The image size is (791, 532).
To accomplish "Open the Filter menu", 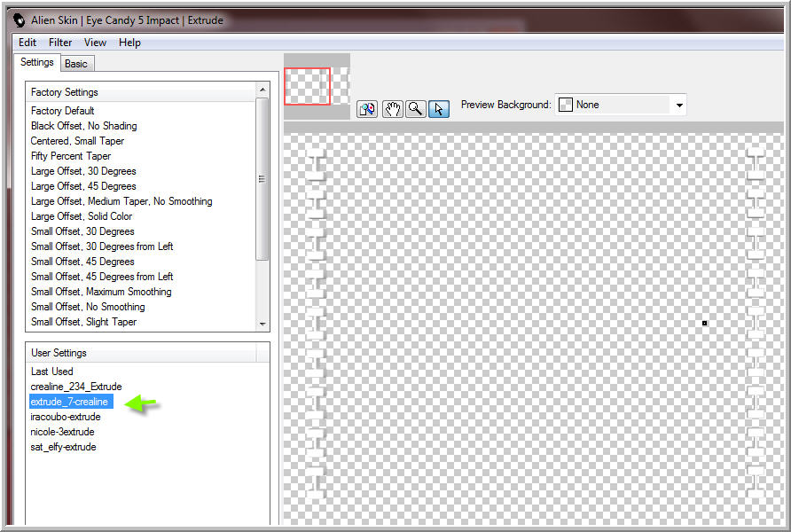I will tap(60, 43).
